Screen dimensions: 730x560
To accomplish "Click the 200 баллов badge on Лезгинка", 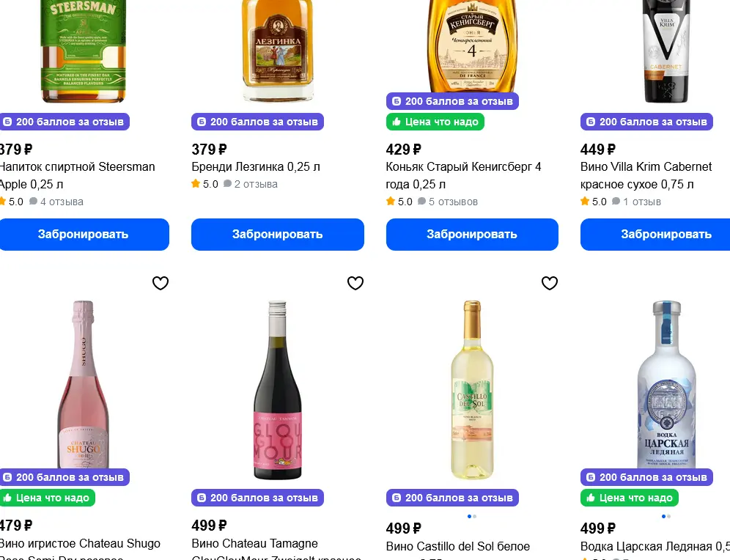I will pos(256,122).
